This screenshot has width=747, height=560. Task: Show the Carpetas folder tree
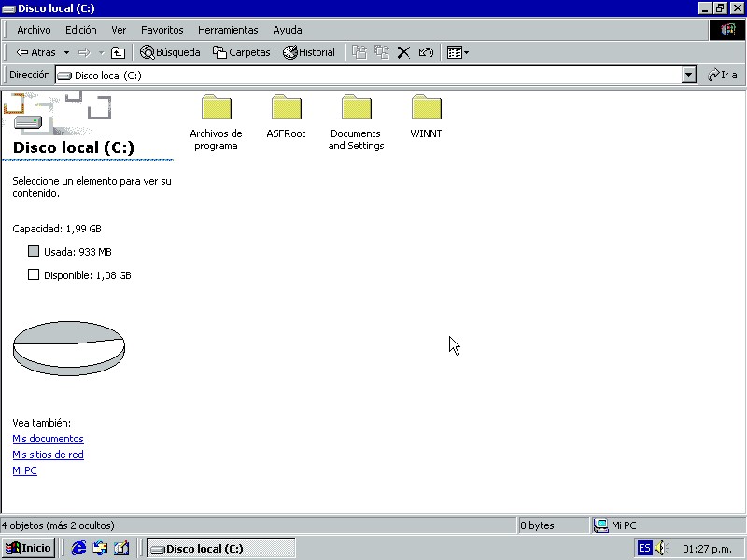[x=242, y=52]
